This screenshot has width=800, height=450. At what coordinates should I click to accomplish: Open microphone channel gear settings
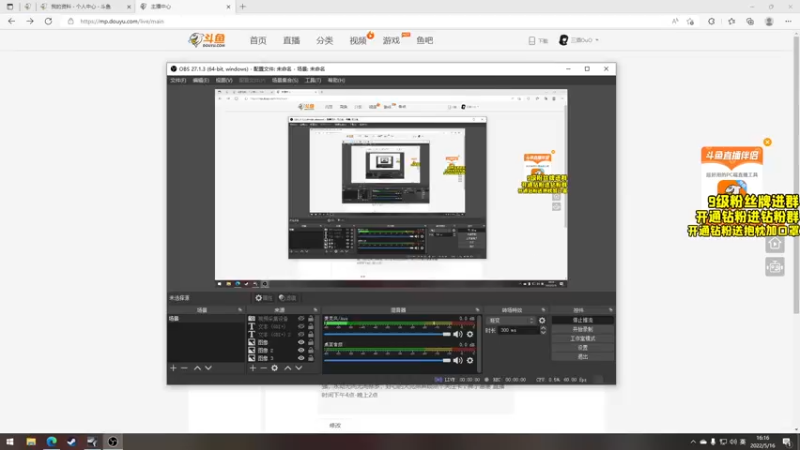pos(470,334)
